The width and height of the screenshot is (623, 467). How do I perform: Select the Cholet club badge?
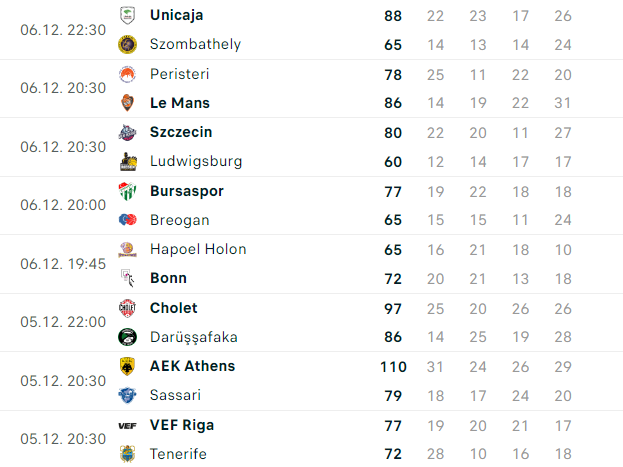click(128, 308)
